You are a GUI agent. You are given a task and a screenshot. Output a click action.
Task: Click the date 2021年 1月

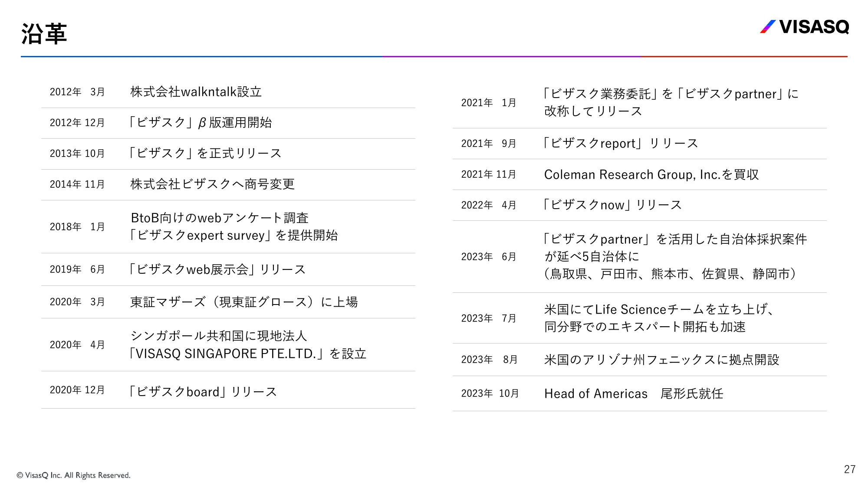pyautogui.click(x=489, y=103)
